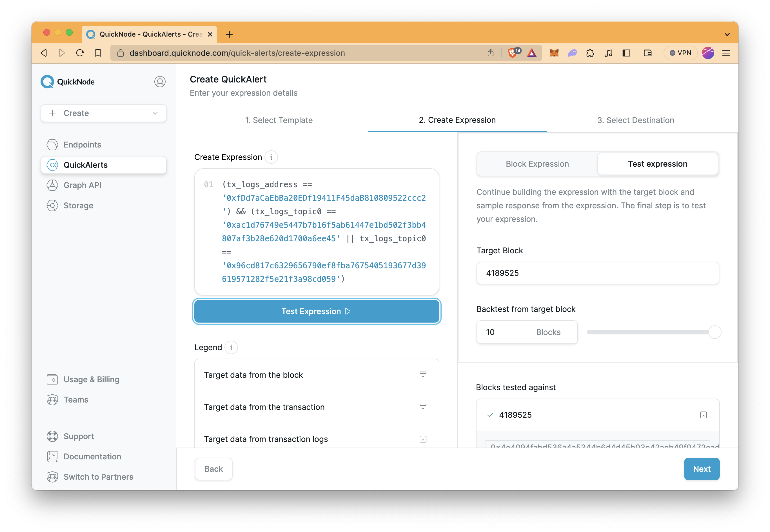770x532 pixels.
Task: Open the user account profile icon
Action: [160, 82]
